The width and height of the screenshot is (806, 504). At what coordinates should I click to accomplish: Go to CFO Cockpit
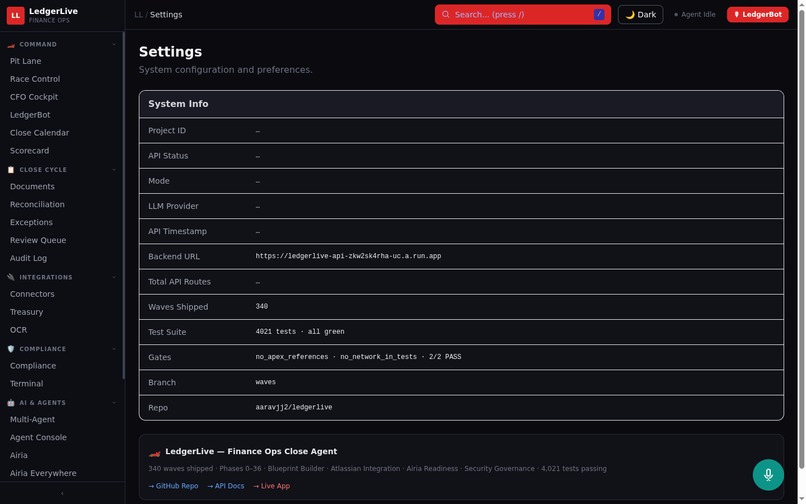[33, 97]
